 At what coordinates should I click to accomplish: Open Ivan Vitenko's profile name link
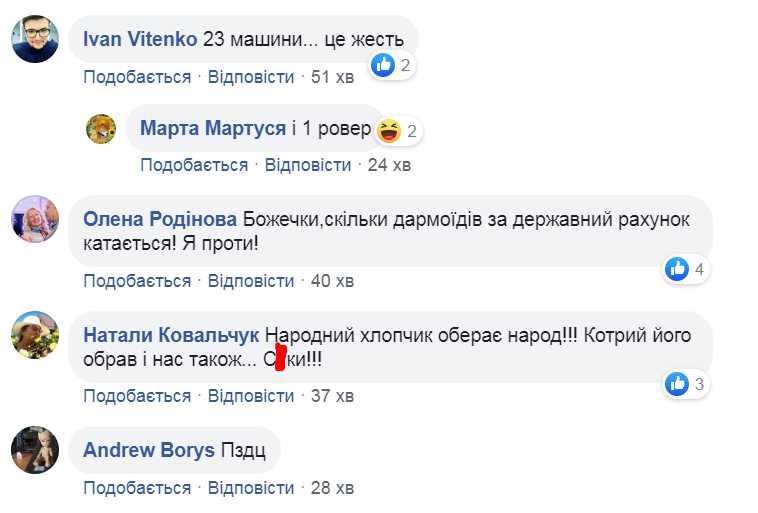(x=139, y=40)
